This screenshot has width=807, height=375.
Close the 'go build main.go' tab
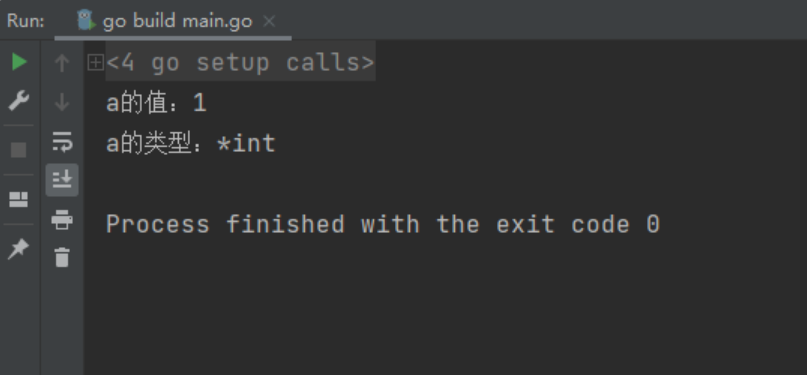pyautogui.click(x=269, y=21)
